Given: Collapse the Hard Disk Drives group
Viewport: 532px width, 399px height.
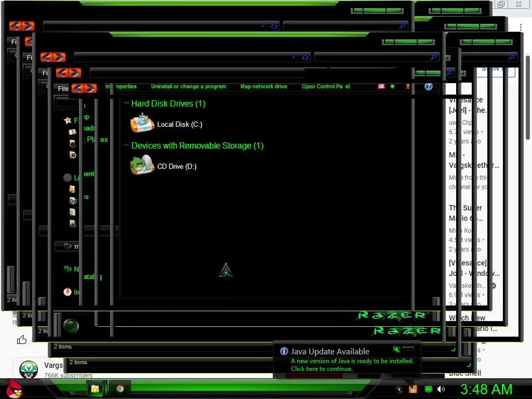Looking at the screenshot, I should pos(126,103).
